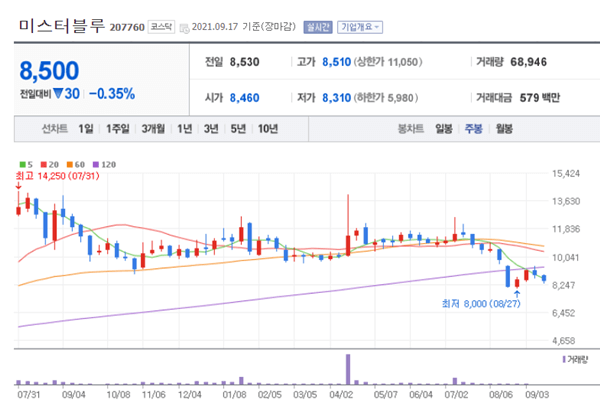Select the 10년 line chart tab
This screenshot has height=415, width=600.
coord(267,129)
